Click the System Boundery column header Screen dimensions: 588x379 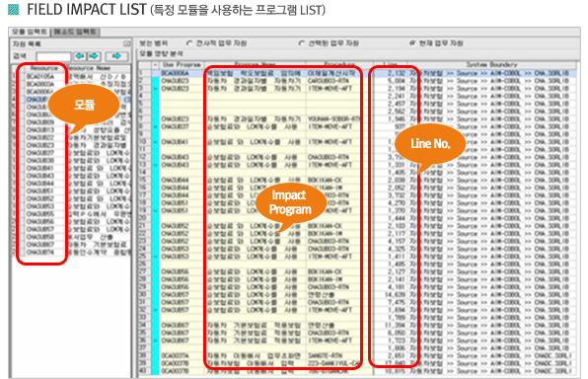pyautogui.click(x=491, y=64)
